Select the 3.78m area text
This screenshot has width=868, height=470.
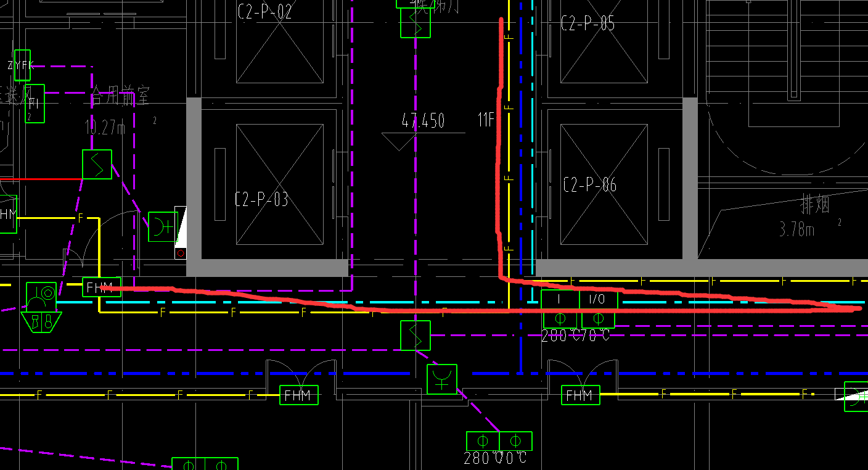pos(797,230)
